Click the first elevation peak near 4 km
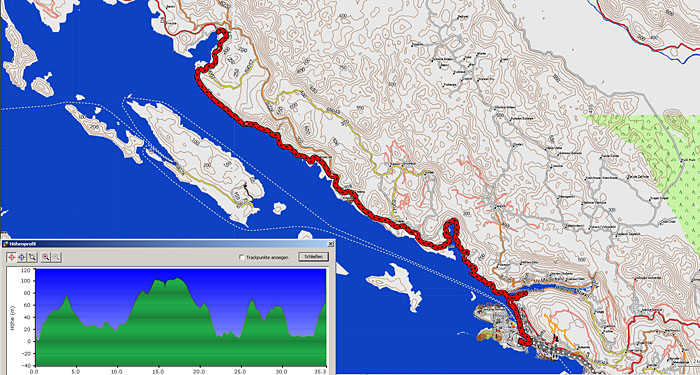 point(67,296)
